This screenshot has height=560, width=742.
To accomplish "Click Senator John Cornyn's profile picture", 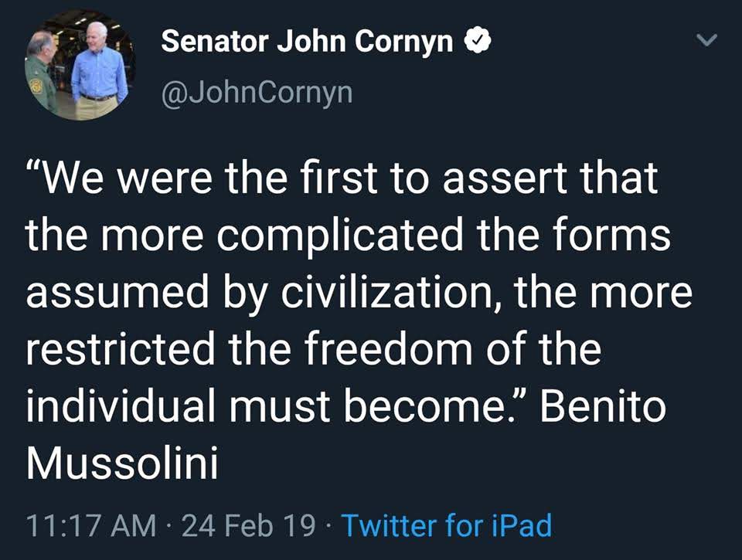I will click(x=77, y=66).
